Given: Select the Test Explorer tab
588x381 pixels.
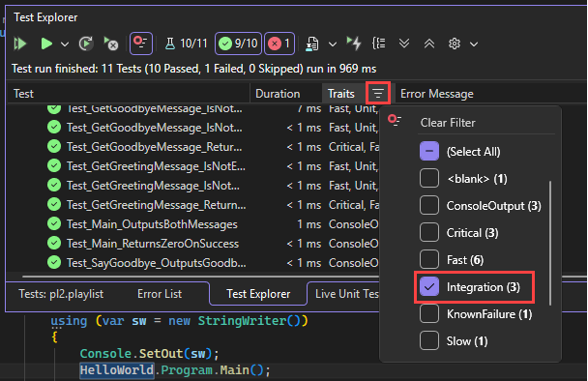Looking at the screenshot, I should [258, 294].
